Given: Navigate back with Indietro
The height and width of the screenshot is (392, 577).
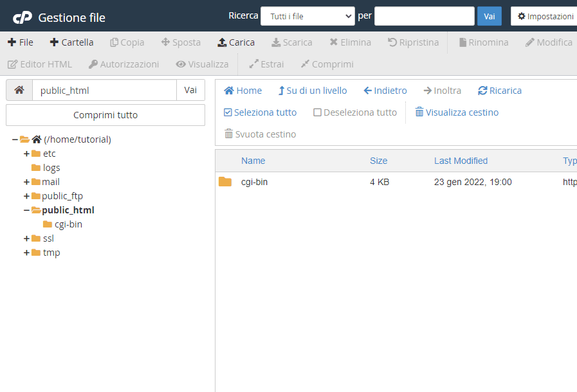Looking at the screenshot, I should tap(385, 91).
